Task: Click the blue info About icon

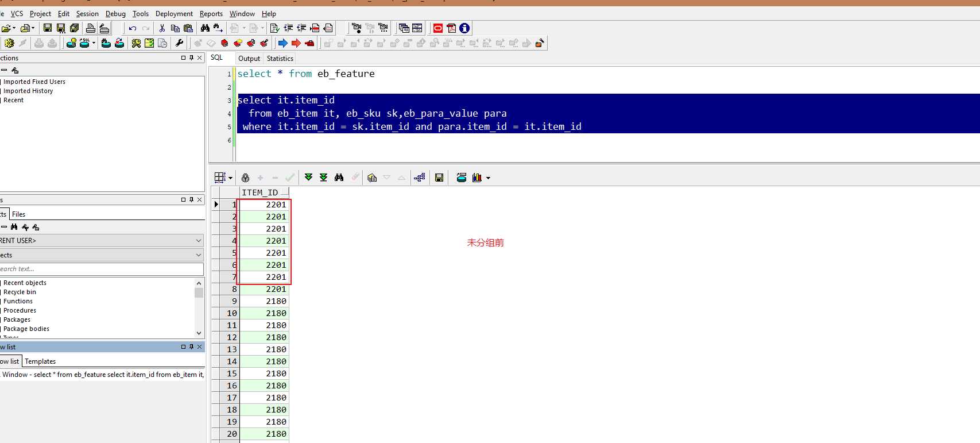Action: [x=464, y=28]
